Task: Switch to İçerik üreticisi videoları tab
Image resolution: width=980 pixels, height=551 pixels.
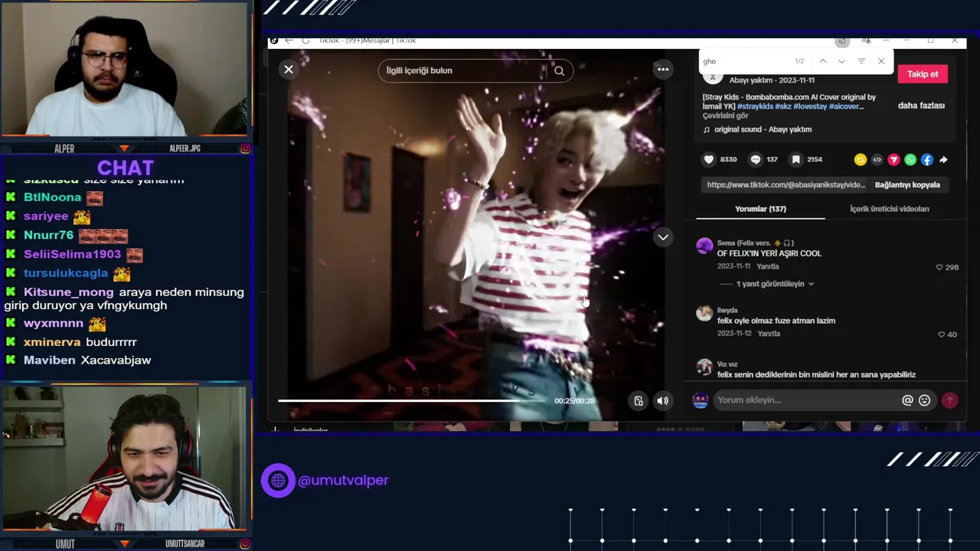Action: pos(889,209)
